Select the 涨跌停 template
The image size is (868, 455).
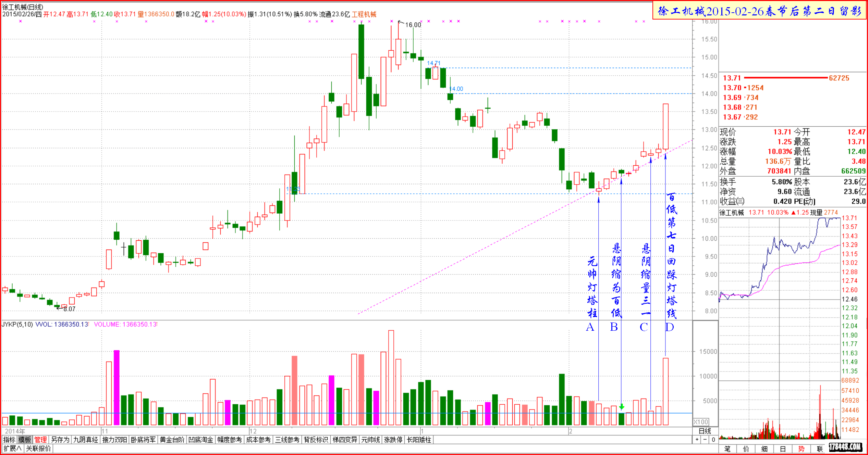click(393, 440)
